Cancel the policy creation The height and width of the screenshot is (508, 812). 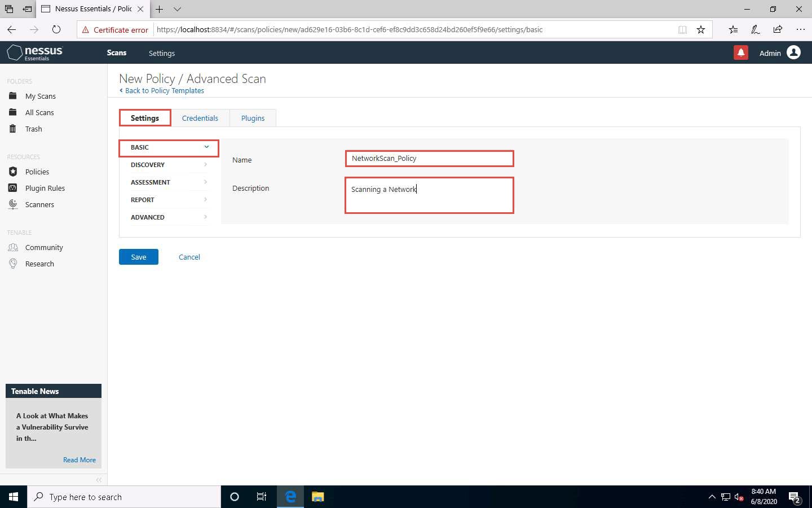(189, 257)
